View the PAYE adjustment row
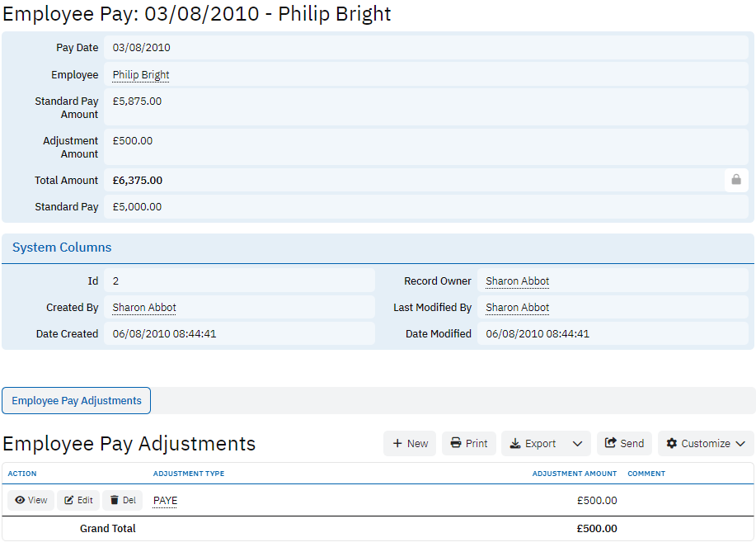 point(31,500)
